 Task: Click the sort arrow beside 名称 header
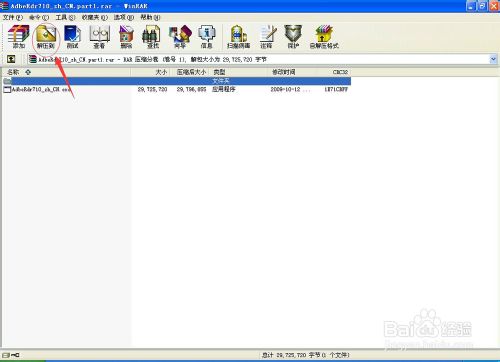(x=28, y=72)
